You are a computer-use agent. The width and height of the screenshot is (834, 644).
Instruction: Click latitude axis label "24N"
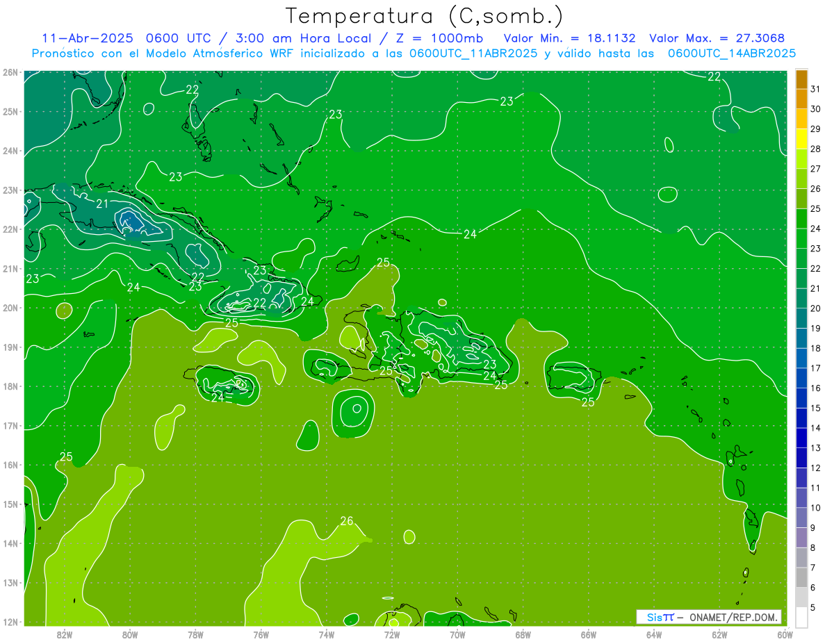[x=10, y=151]
